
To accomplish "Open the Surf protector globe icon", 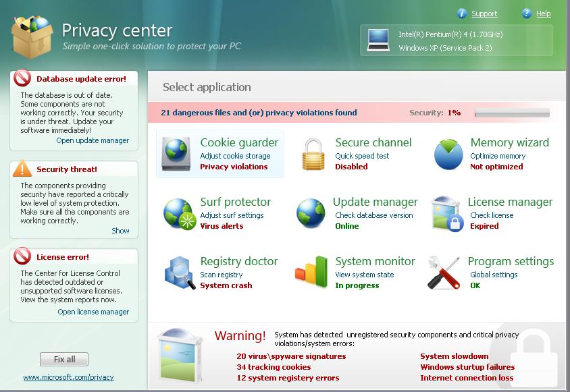I will pyautogui.click(x=178, y=214).
